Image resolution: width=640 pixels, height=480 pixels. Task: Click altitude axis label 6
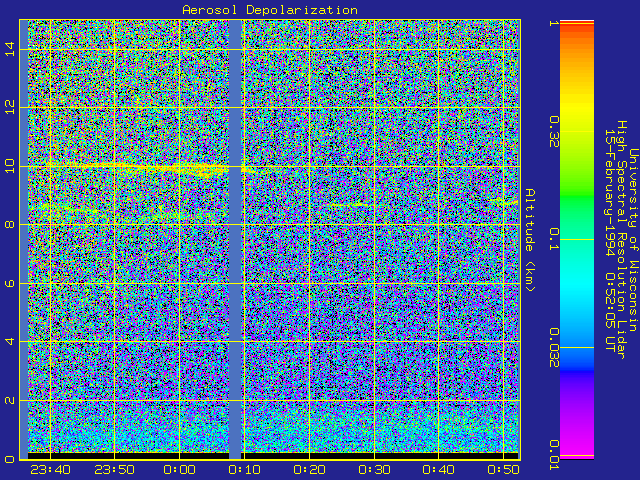pos(9,283)
